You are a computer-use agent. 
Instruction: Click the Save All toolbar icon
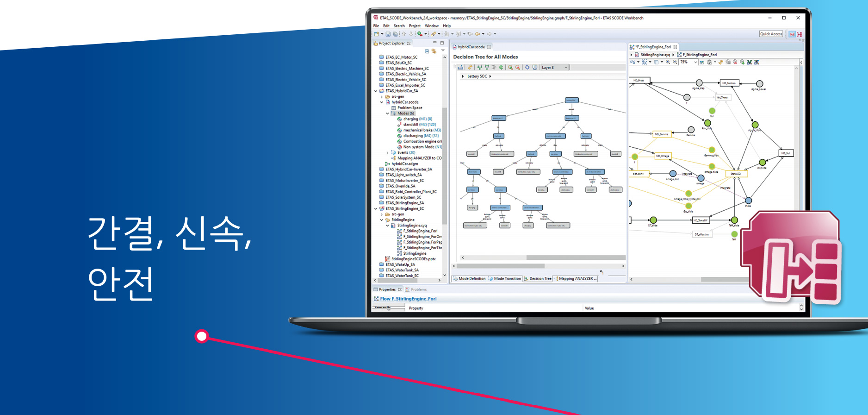[x=395, y=34]
